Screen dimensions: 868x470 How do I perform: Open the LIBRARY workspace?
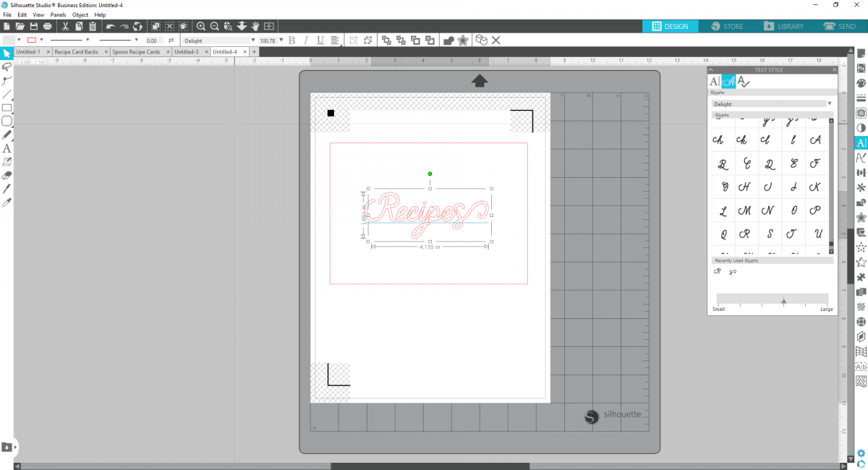point(784,26)
